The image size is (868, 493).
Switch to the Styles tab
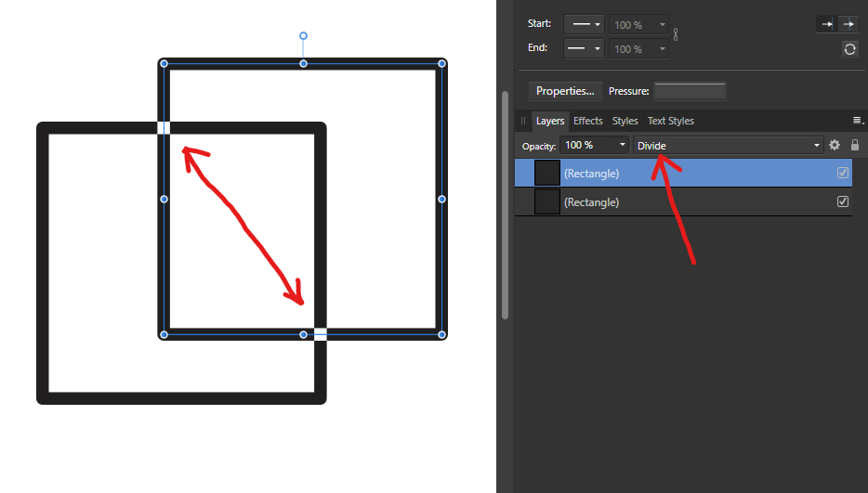click(x=625, y=121)
